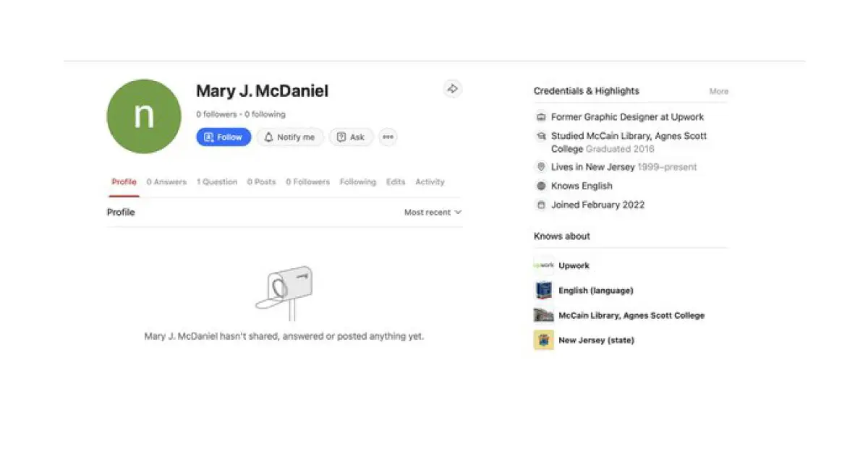Open the 1 Question tab
The height and width of the screenshot is (454, 868).
217,182
